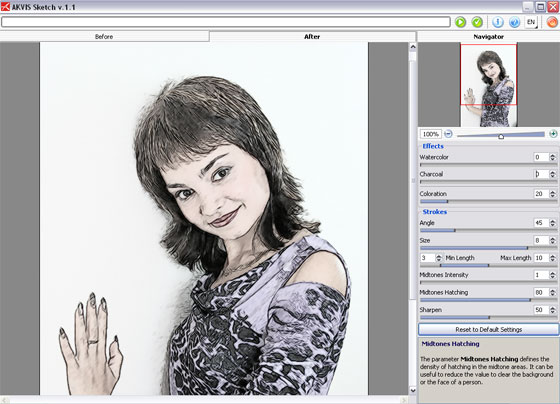Open help with the blue question icon
Screen dimensions: 560x404
[514, 22]
